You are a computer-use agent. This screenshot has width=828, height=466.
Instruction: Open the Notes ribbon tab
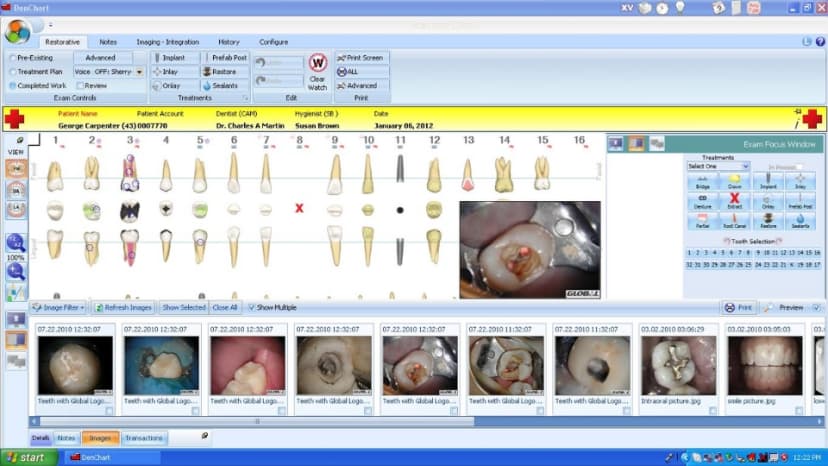(x=108, y=42)
